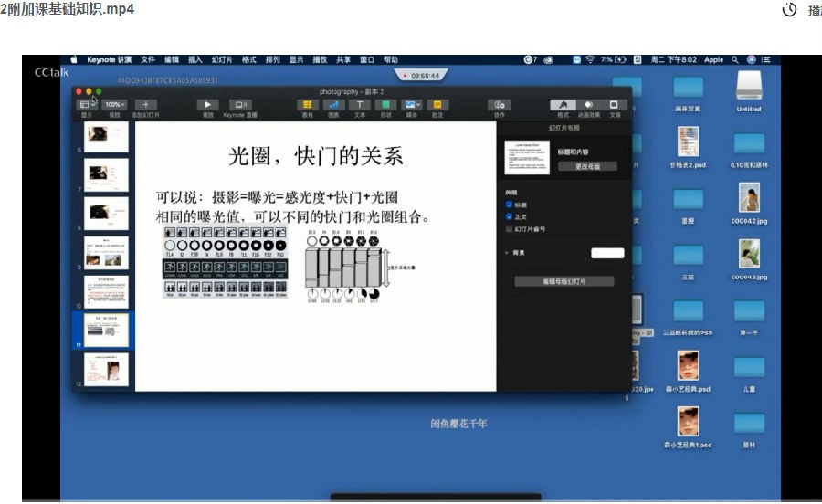The height and width of the screenshot is (504, 822).
Task: Open the 文件 menu
Action: coord(148,59)
